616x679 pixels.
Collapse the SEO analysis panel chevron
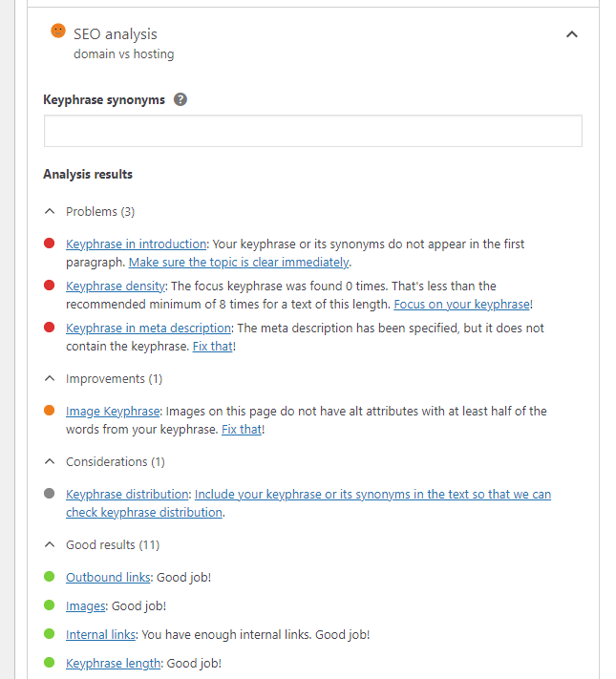tap(571, 34)
